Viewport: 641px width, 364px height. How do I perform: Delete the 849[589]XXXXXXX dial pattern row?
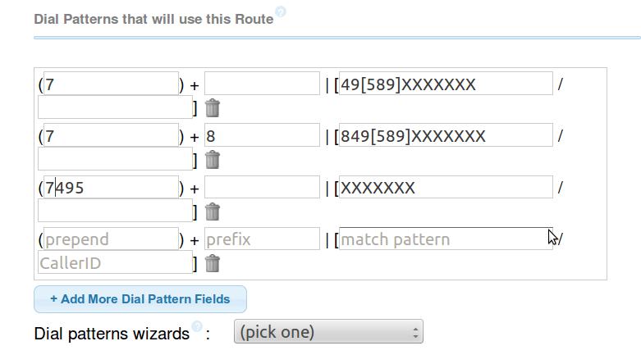pyautogui.click(x=213, y=160)
